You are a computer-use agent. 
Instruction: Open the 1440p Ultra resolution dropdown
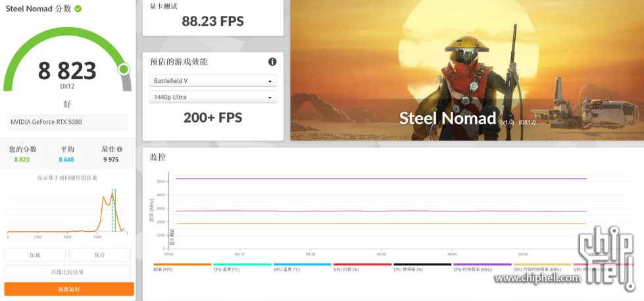point(212,97)
